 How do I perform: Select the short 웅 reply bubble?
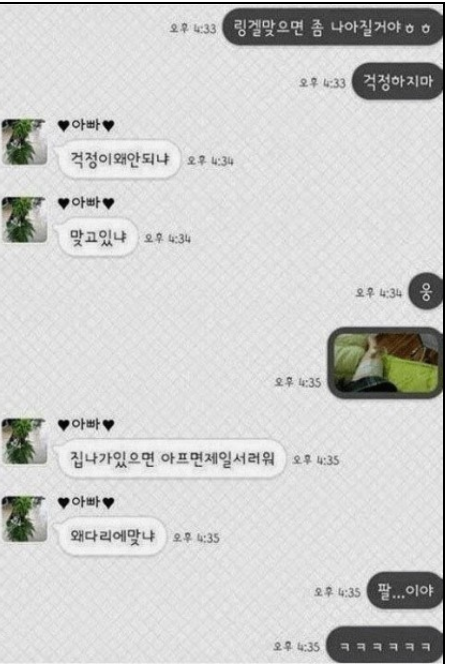tap(426, 292)
